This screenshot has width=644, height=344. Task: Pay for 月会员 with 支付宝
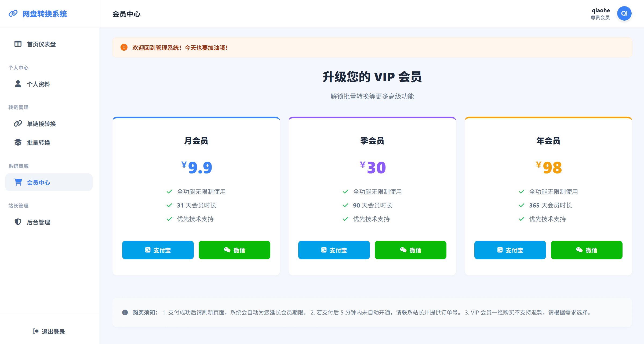tap(158, 250)
